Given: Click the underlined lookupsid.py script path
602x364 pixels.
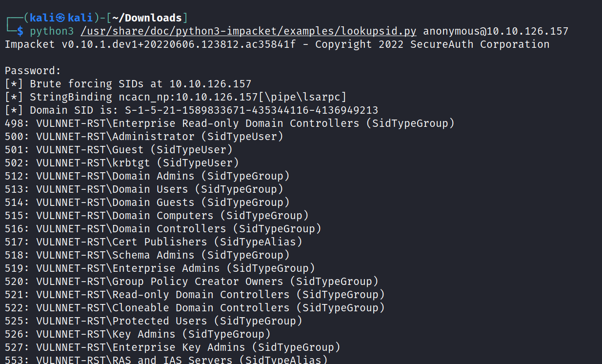Looking at the screenshot, I should click(248, 31).
